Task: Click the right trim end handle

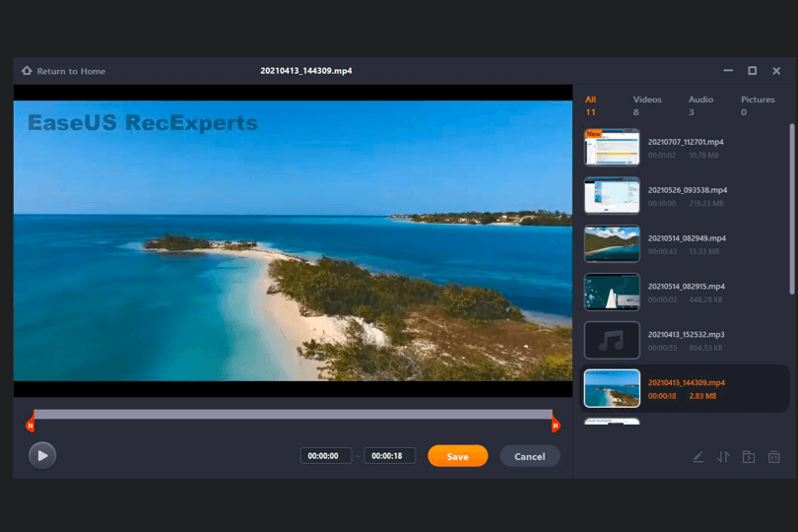Action: coord(556,425)
